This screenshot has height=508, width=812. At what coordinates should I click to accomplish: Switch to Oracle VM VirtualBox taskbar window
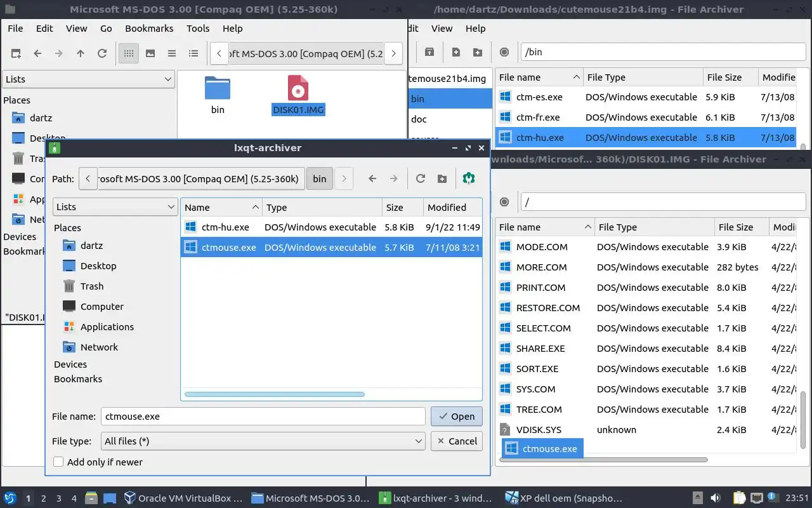point(183,498)
